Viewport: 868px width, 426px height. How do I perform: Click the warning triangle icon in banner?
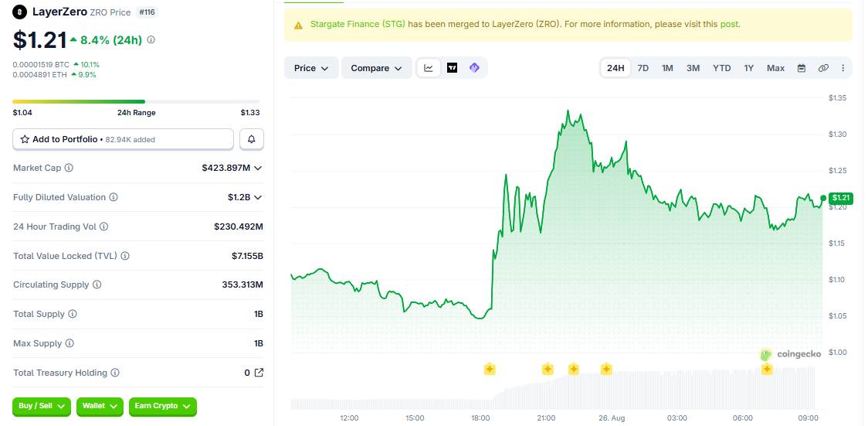298,25
